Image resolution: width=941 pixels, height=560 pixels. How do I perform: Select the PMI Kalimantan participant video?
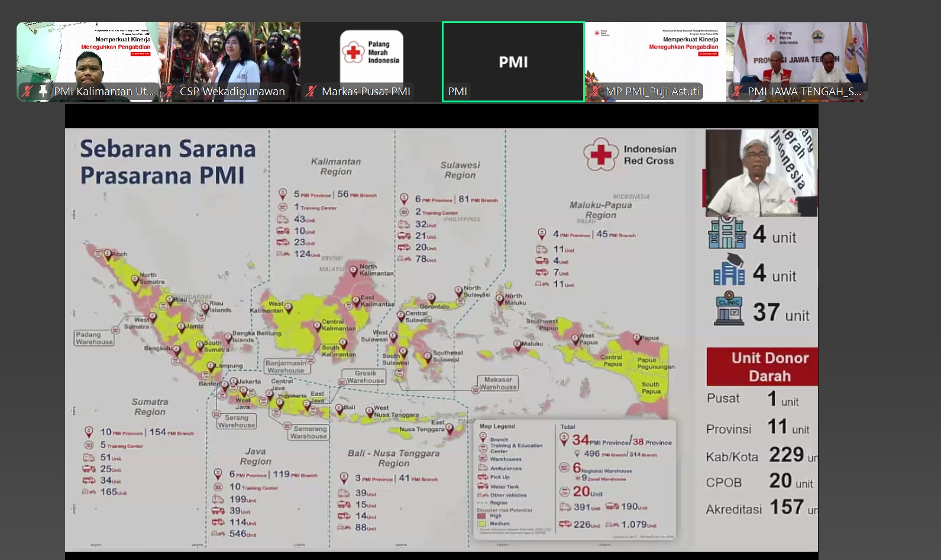click(88, 56)
